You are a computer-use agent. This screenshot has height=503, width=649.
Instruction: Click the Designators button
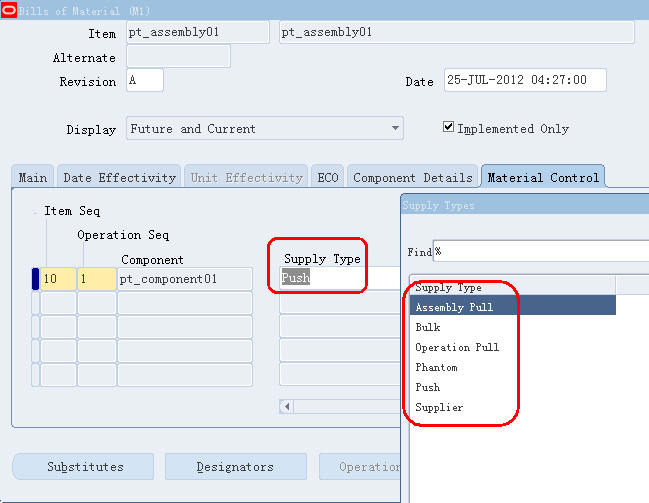tap(235, 467)
